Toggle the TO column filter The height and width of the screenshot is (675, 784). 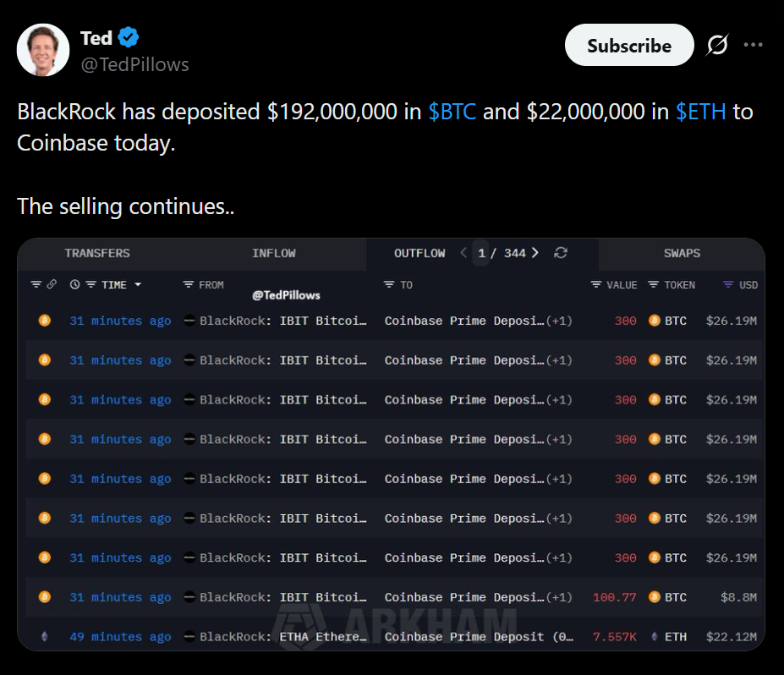pos(389,285)
